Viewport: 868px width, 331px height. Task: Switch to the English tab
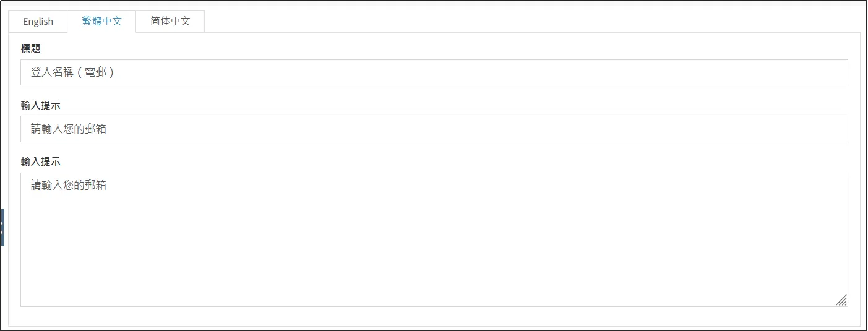38,22
